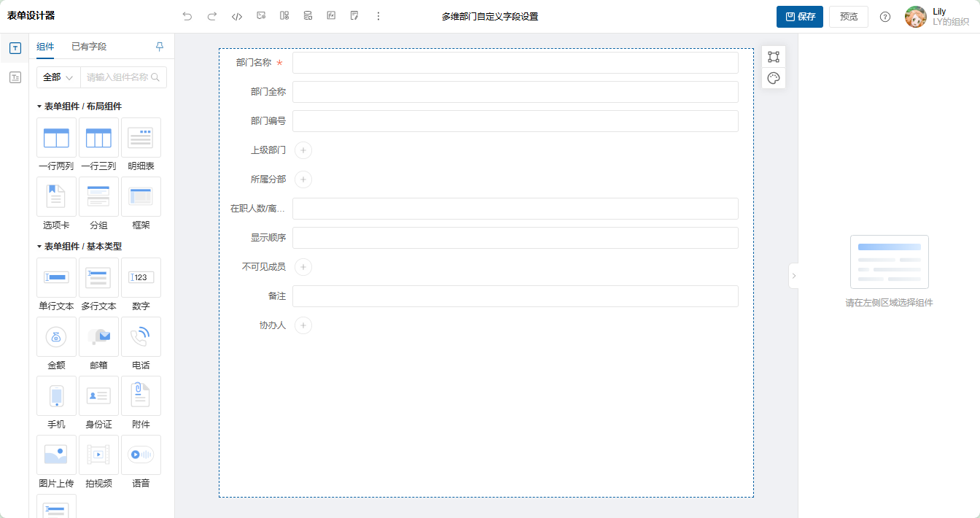Open the structure tree icon beside canvas
This screenshot has width=980, height=518.
point(774,57)
